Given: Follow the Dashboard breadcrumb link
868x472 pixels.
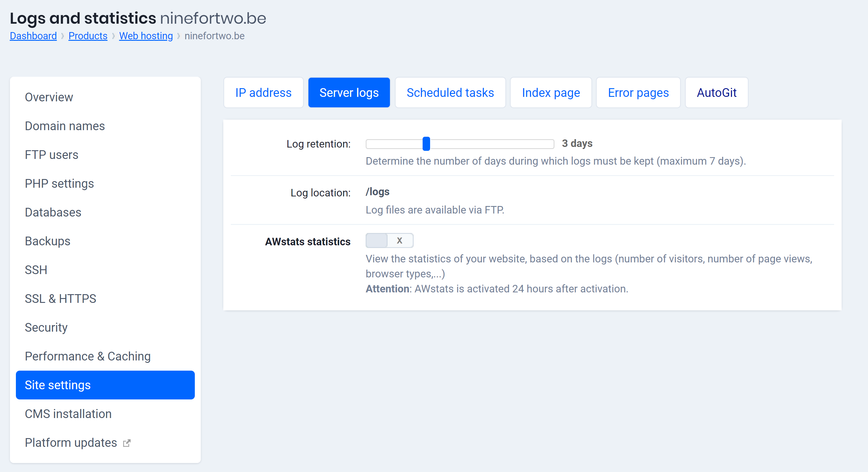Looking at the screenshot, I should pos(33,36).
